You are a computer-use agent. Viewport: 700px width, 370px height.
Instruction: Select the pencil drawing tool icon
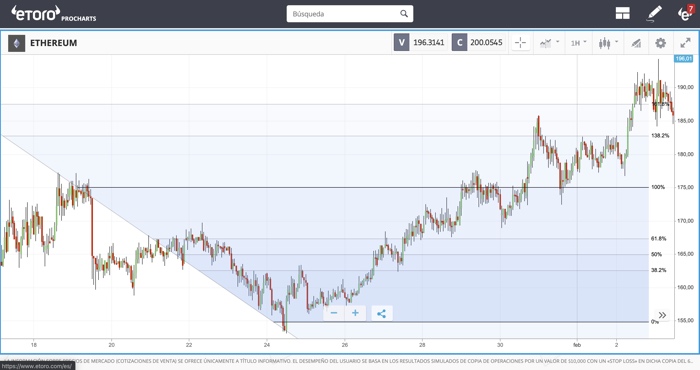tap(654, 13)
